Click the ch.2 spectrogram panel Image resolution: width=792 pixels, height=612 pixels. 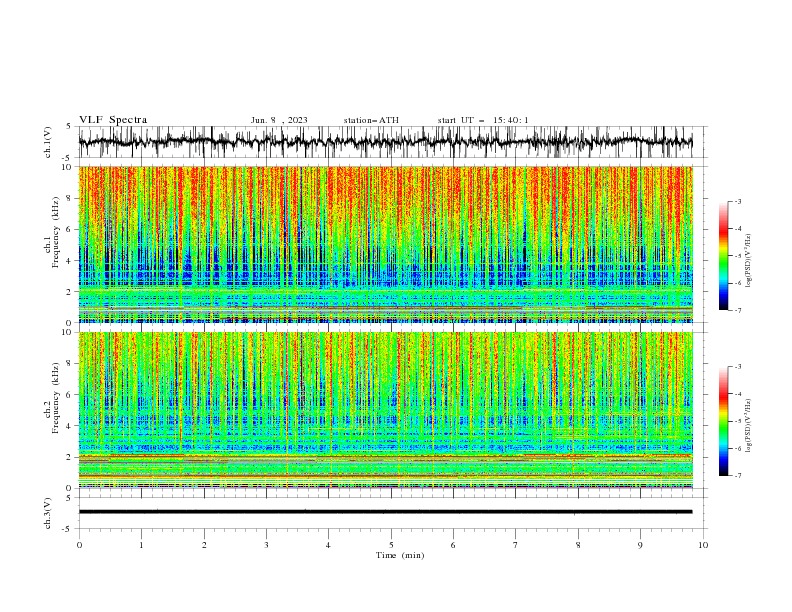click(x=385, y=410)
